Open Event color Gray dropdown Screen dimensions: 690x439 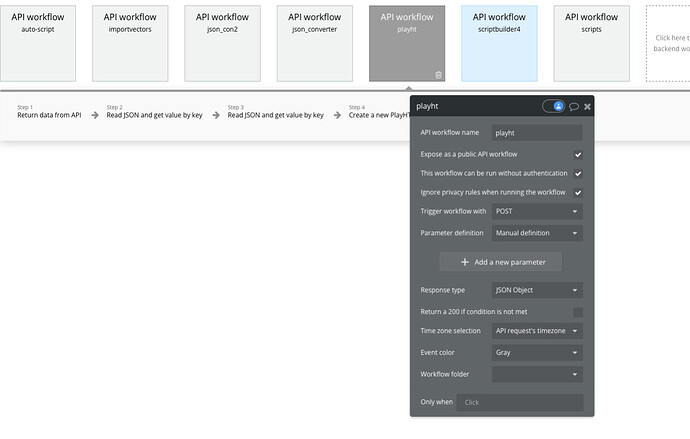[x=537, y=353]
